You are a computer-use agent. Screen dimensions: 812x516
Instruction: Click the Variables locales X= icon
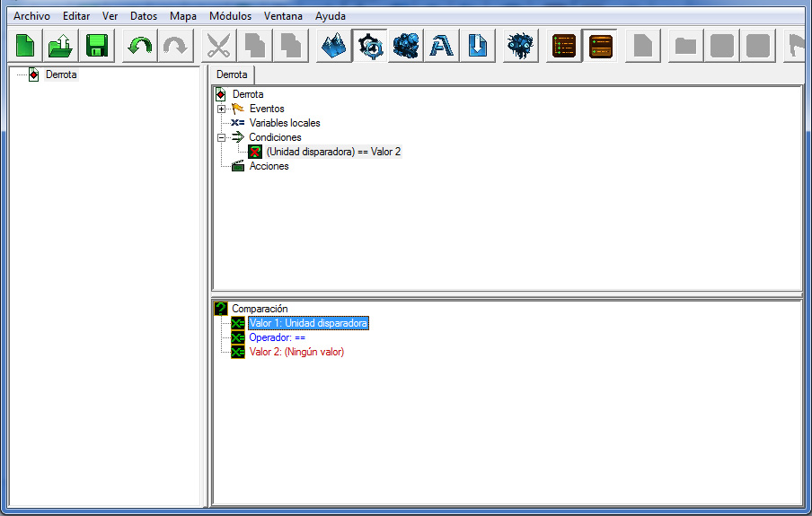(x=238, y=123)
